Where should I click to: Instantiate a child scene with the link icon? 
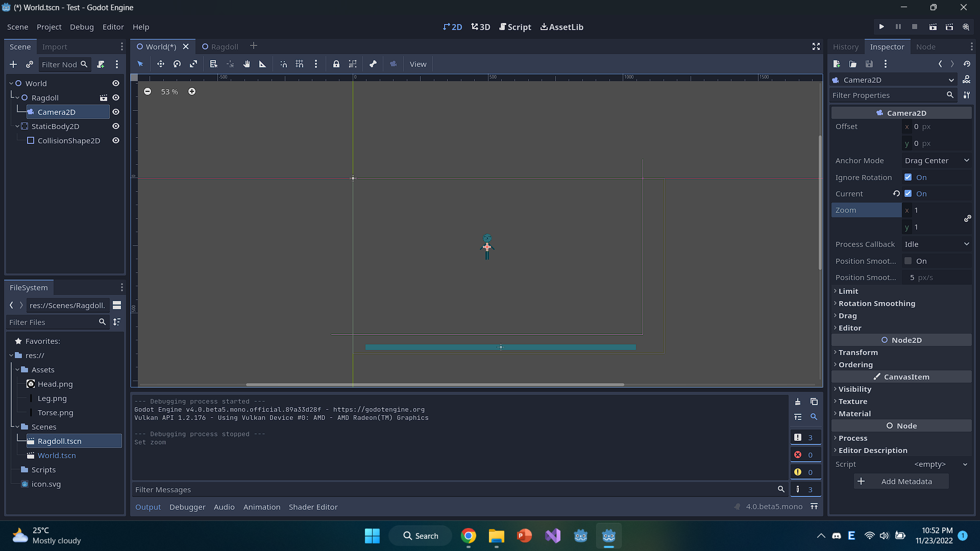click(30, 64)
